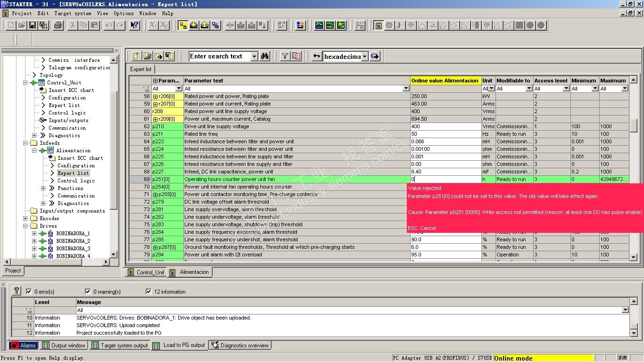Open the Modifiable to filter dropdown

point(529,89)
